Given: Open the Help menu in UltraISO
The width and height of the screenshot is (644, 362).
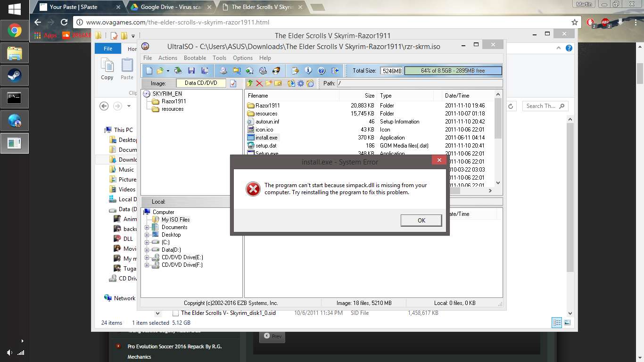Looking at the screenshot, I should tap(265, 58).
